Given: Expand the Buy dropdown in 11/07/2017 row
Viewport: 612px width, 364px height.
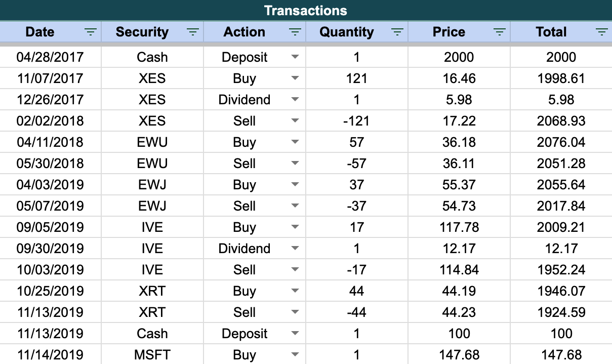Looking at the screenshot, I should click(x=295, y=78).
